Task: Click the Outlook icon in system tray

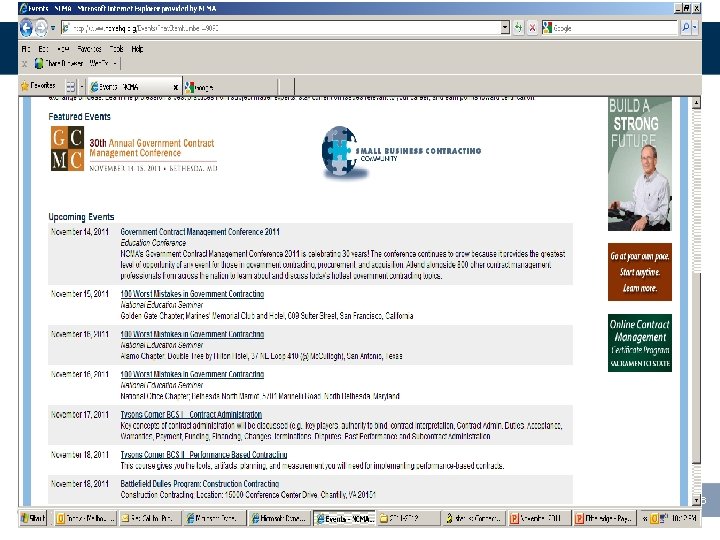Action: (654, 518)
